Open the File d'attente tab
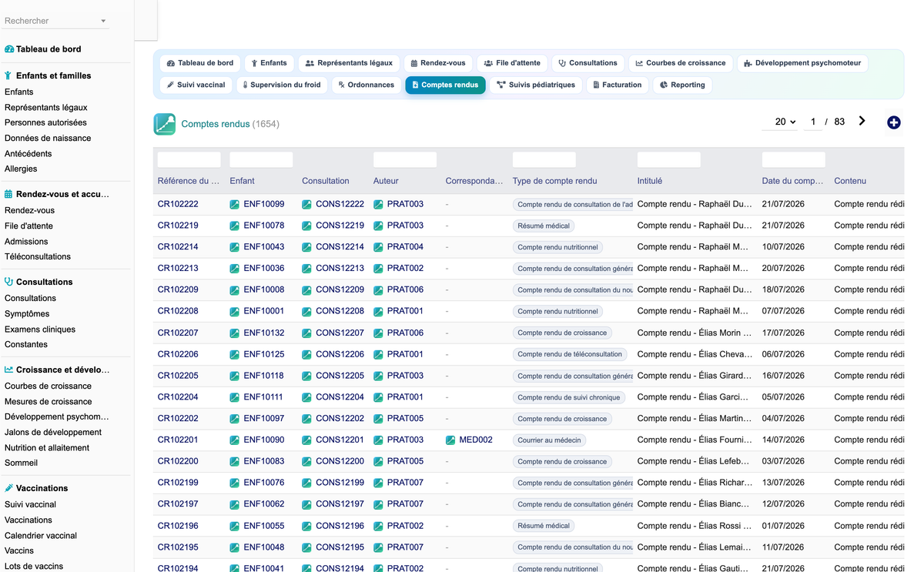 click(513, 63)
